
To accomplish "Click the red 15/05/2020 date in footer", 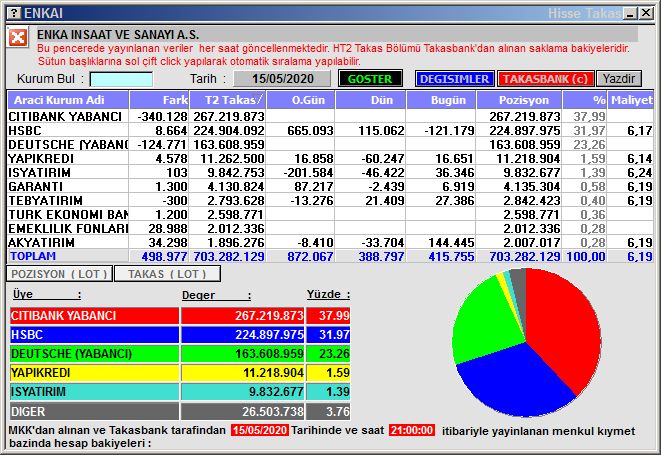I will pos(260,430).
